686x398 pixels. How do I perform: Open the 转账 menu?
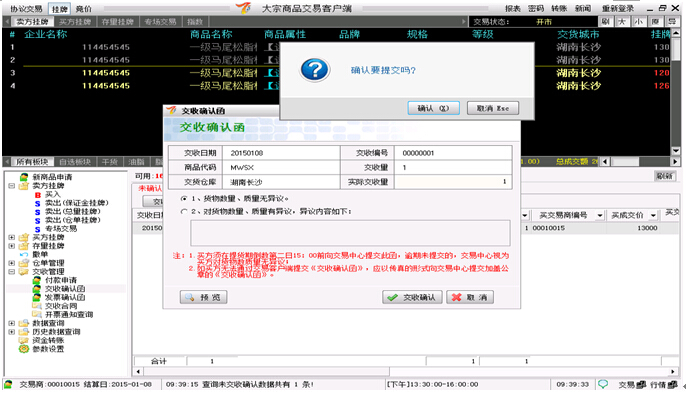559,8
